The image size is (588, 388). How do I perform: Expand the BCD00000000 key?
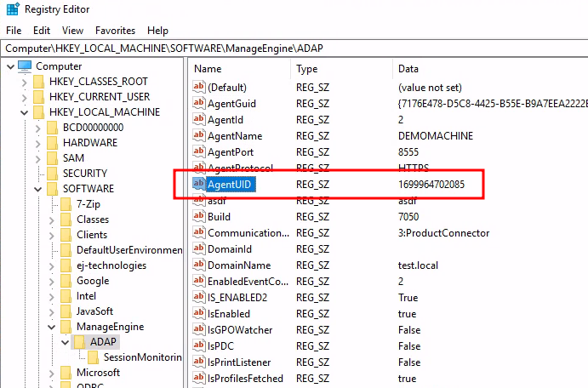38,128
